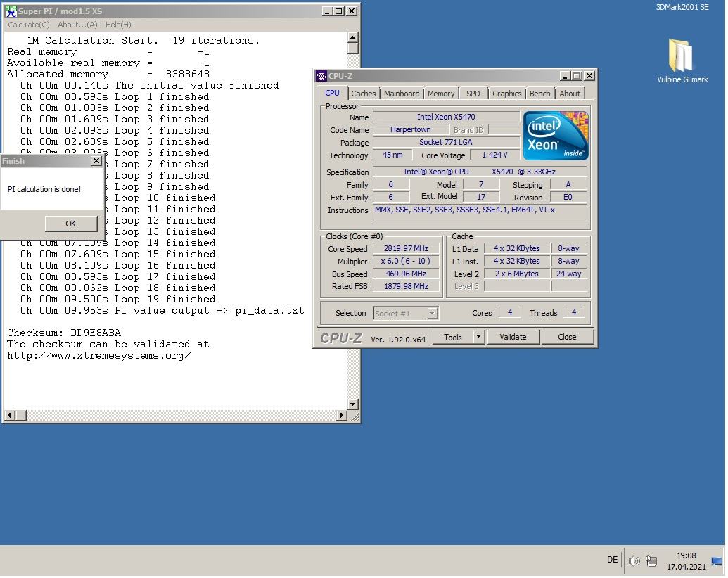Minimize the CPU-Z window
Screen dimensions: 728x578
pos(565,76)
